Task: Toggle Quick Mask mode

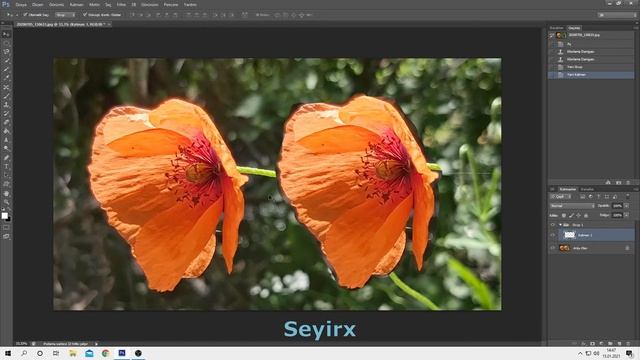Action: click(6, 228)
